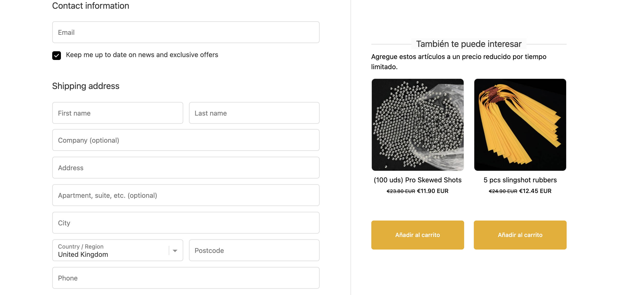This screenshot has height=295, width=644.
Task: Open the United Kingdom country selector
Action: pos(117,250)
